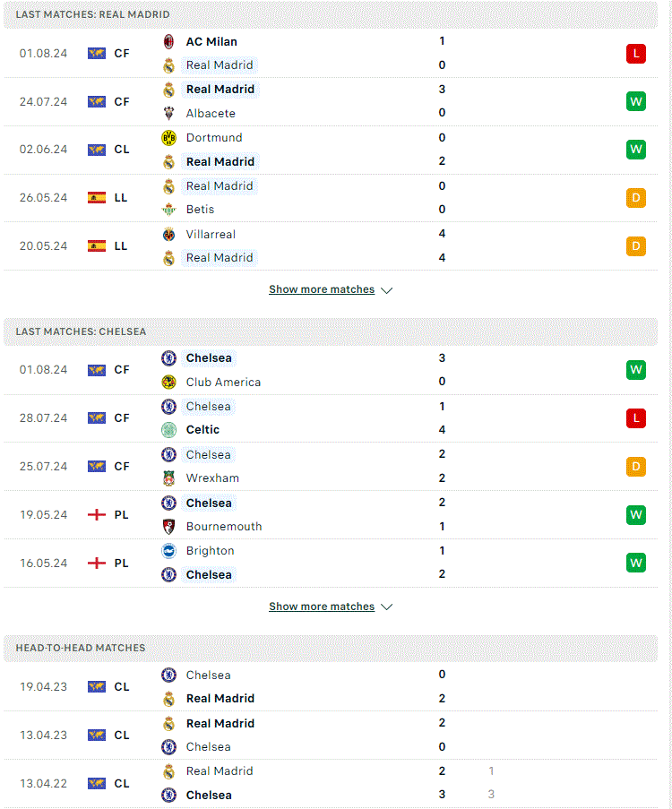Click the Dortmund BVB crest icon

(x=168, y=138)
